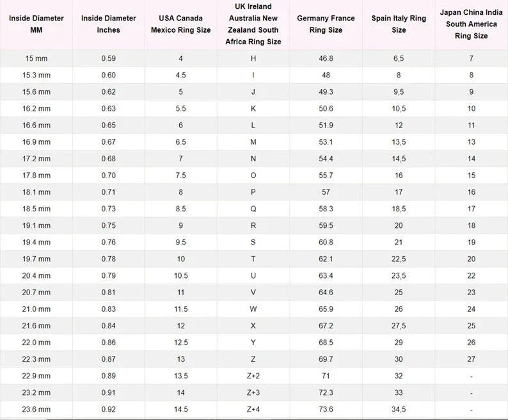Select the 0.92 inches cell
The image size is (508, 420).
tap(109, 409)
